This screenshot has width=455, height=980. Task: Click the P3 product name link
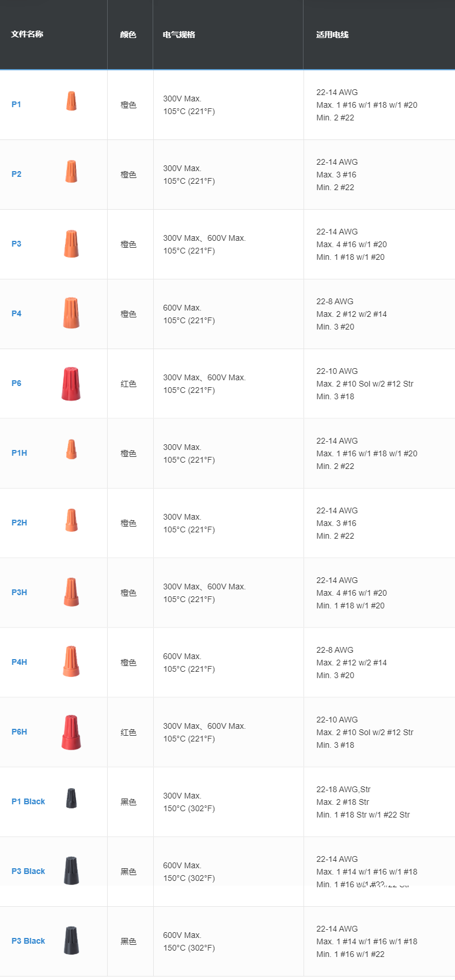16,244
